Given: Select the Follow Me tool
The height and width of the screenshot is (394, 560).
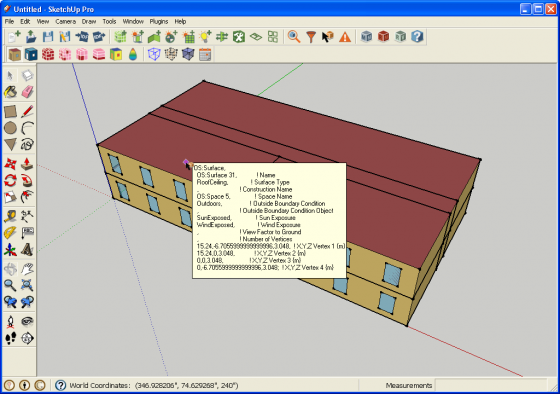Looking at the screenshot, I should [27, 180].
